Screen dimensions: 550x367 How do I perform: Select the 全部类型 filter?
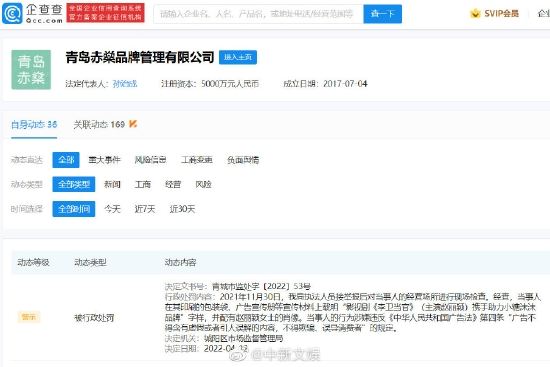pos(74,184)
